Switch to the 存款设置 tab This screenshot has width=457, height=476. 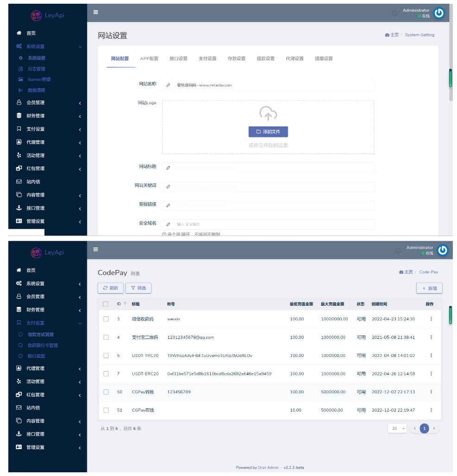[236, 59]
